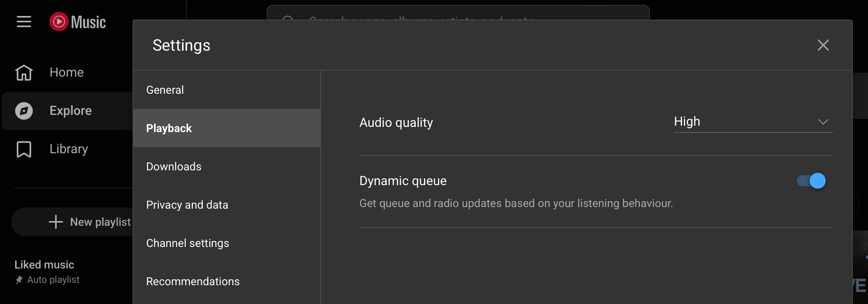Click the Library bookmark icon
Image resolution: width=868 pixels, height=304 pixels.
pos(24,149)
